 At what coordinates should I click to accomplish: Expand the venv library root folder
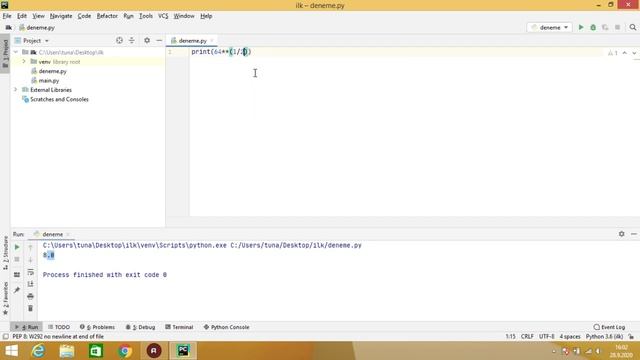pyautogui.click(x=24, y=62)
